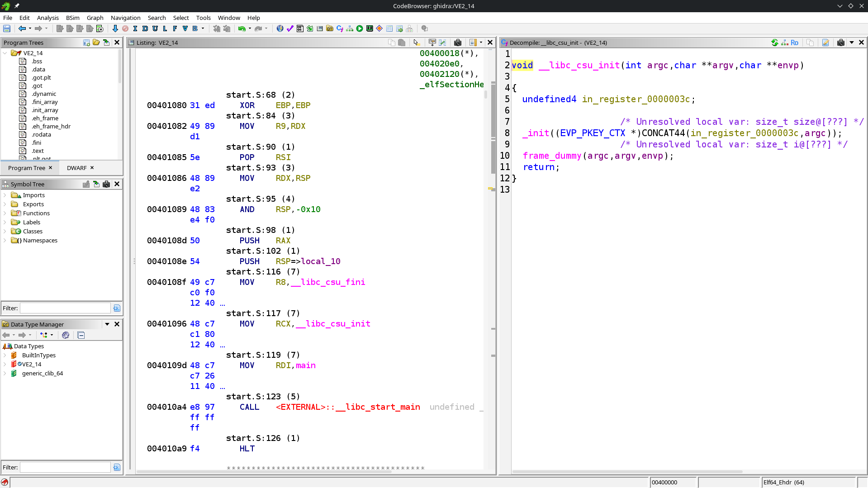Screen dimensions: 868x488
Task: Collapse all in Data Type Manager
Action: point(81,335)
